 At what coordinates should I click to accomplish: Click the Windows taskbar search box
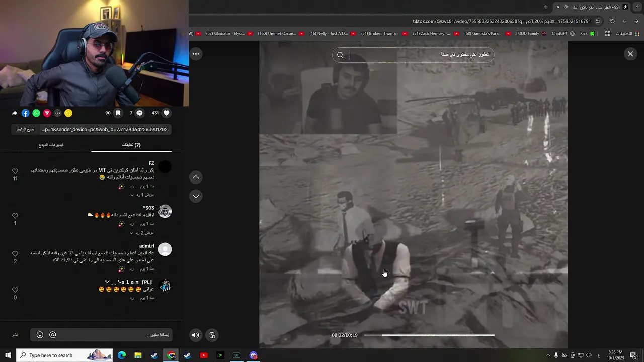(64, 355)
